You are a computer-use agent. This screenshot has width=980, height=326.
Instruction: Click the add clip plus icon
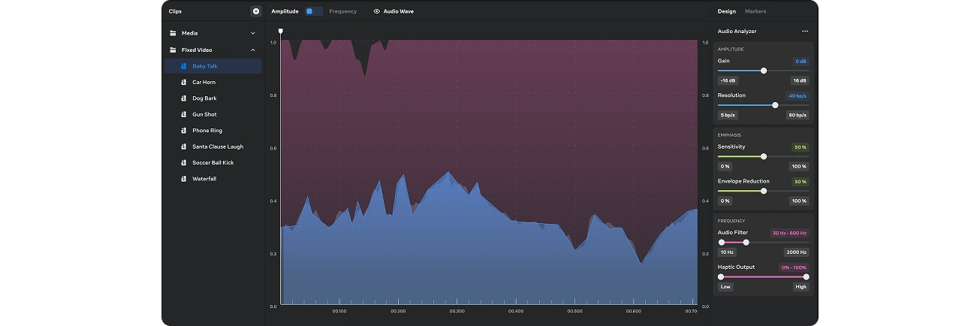256,11
